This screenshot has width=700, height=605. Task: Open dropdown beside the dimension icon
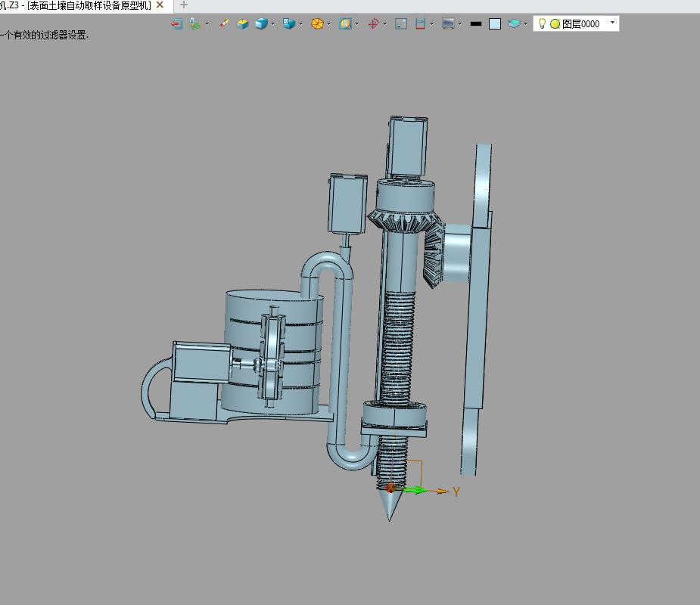pyautogui.click(x=431, y=24)
